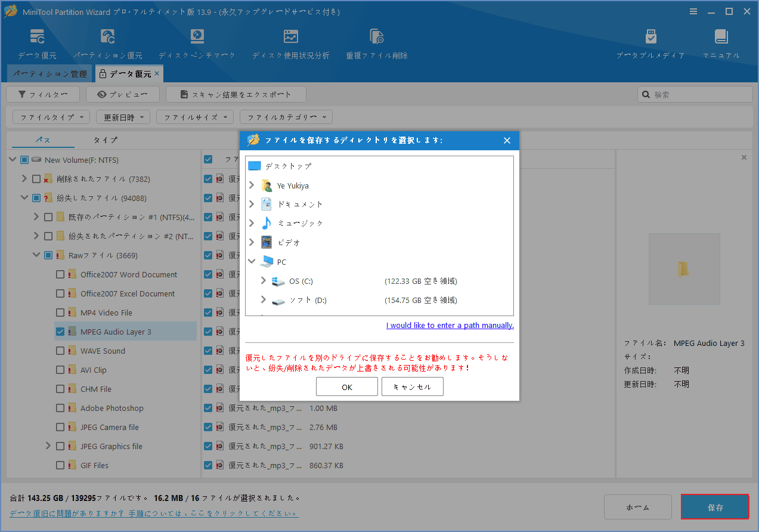Click the プレビュー button
This screenshot has width=759, height=532.
coord(123,94)
